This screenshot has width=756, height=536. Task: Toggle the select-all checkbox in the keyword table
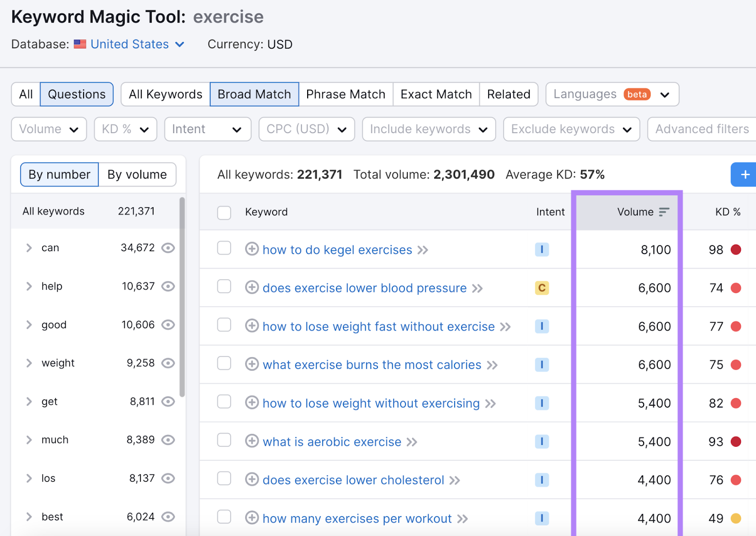click(x=224, y=213)
